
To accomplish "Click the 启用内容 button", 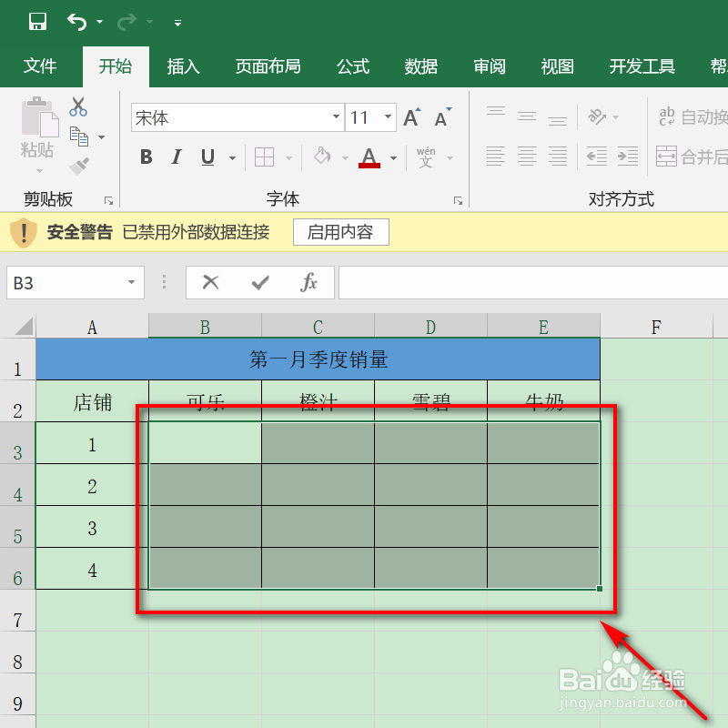I will 340,232.
